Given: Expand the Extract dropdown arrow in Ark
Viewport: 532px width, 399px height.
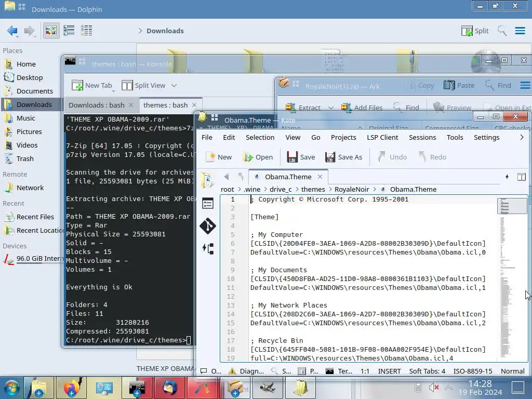Looking at the screenshot, I should tap(330, 108).
